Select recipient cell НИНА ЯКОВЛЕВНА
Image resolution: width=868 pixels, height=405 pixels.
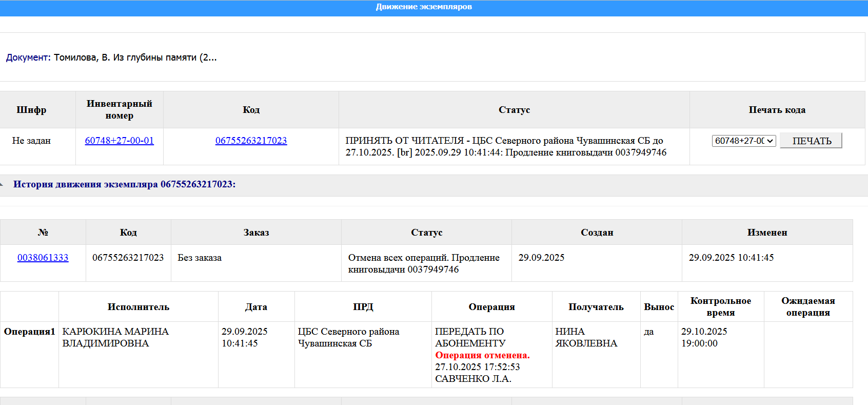coord(586,337)
